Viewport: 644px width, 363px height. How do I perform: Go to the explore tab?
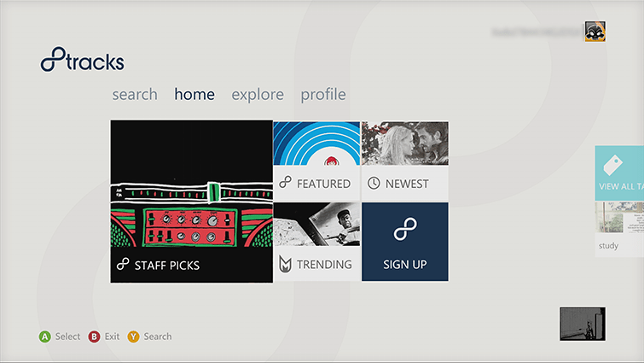pos(258,94)
